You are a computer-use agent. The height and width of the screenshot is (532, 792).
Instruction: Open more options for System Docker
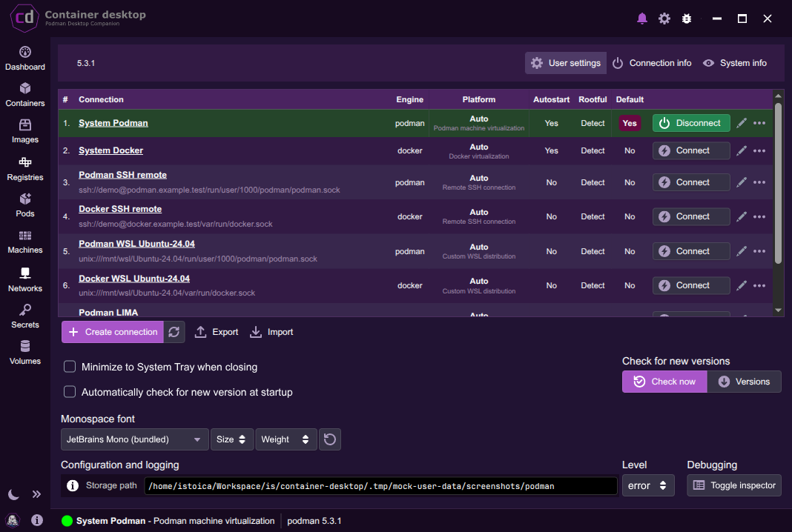tap(759, 151)
